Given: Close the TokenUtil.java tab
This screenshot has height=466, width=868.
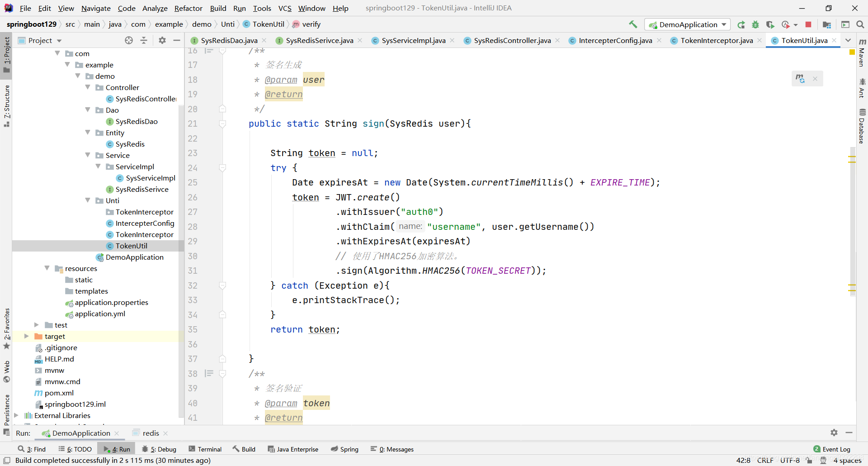Looking at the screenshot, I should 834,40.
